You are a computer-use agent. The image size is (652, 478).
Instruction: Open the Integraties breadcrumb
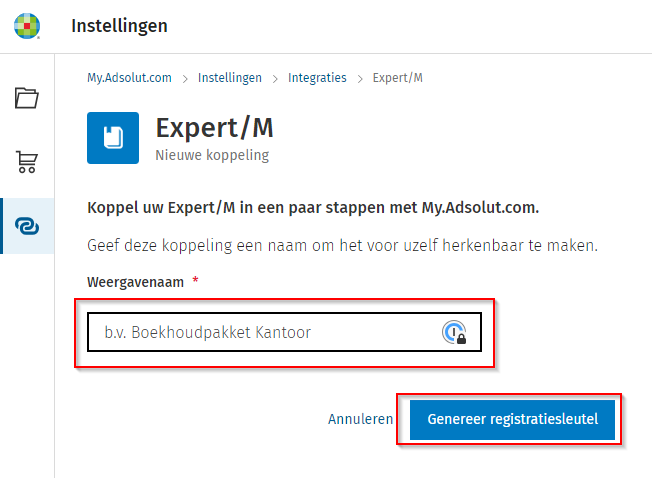click(x=317, y=78)
